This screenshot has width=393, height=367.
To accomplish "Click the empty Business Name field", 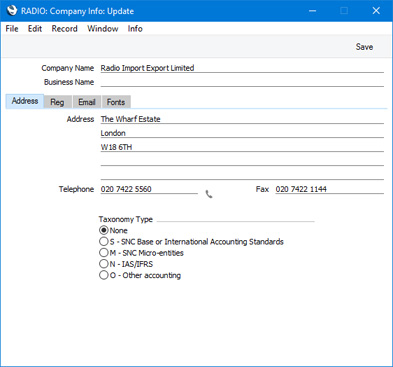I will click(x=242, y=82).
